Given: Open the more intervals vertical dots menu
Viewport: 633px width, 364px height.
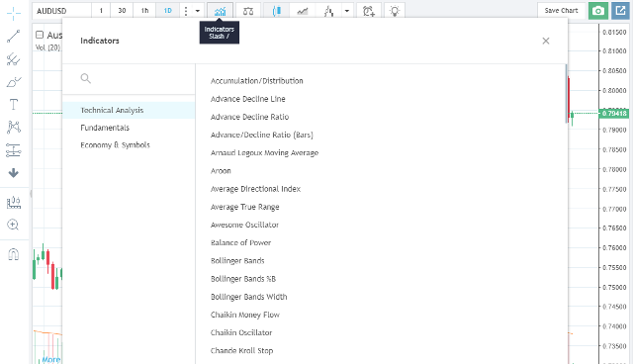Looking at the screenshot, I should (186, 11).
